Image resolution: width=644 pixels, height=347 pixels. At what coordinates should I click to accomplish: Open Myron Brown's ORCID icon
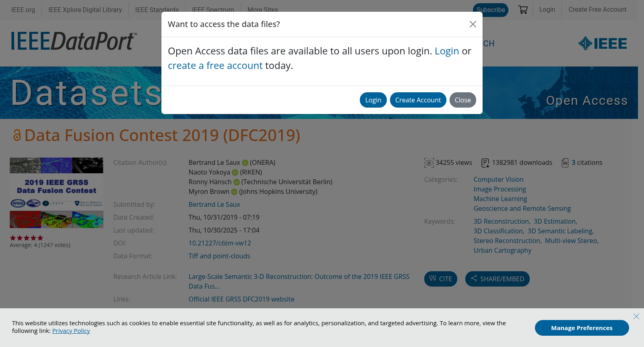click(x=234, y=192)
